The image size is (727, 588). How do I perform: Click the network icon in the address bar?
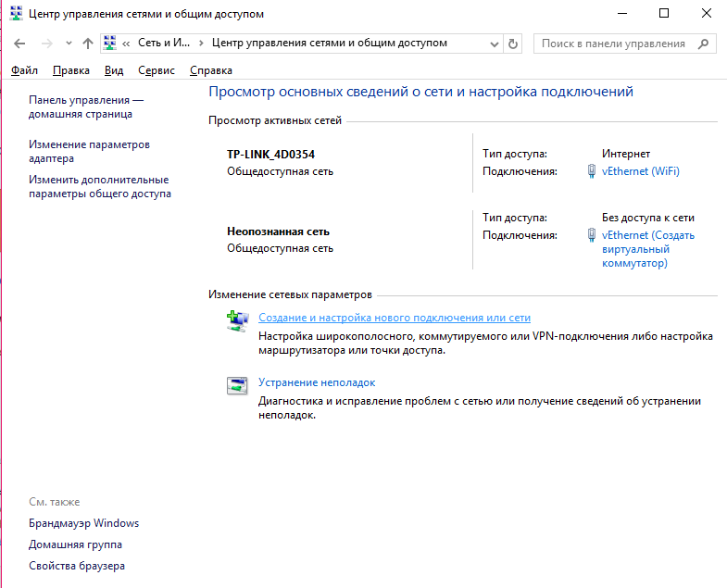(110, 44)
